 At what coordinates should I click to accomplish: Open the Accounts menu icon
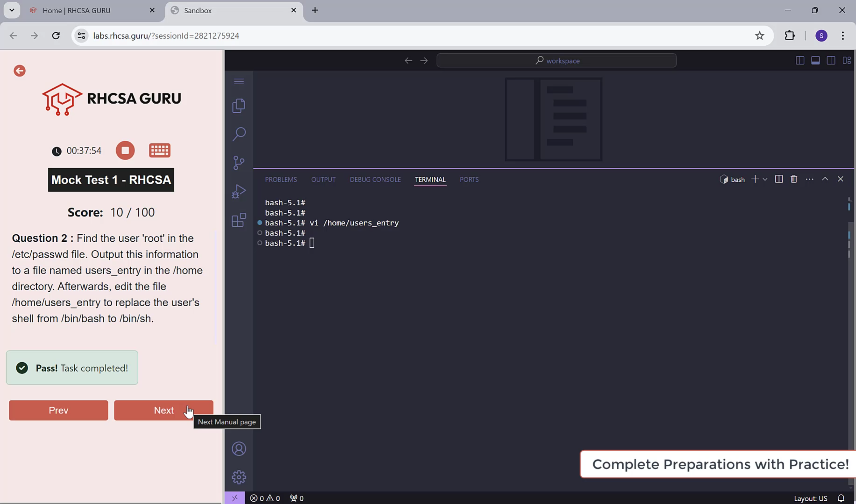[x=239, y=449]
